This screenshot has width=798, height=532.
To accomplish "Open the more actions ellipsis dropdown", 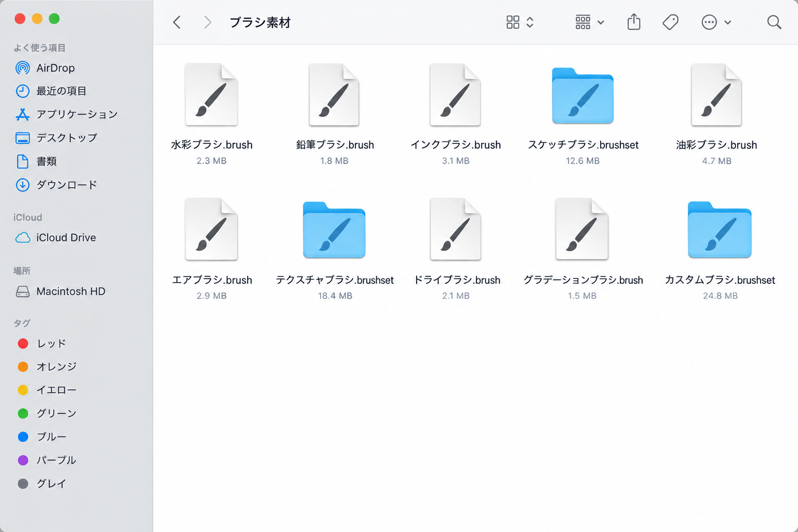I will tap(716, 22).
